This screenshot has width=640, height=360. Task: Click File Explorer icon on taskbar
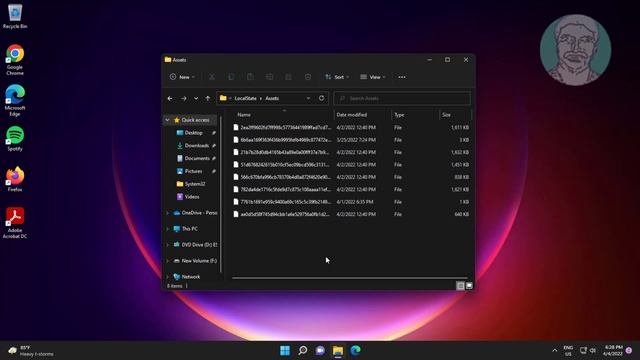338,350
